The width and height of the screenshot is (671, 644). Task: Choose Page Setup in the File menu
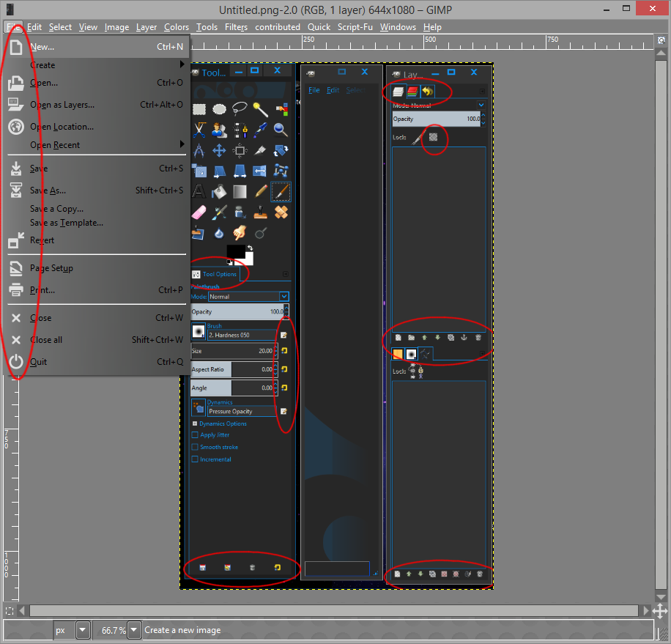97,268
